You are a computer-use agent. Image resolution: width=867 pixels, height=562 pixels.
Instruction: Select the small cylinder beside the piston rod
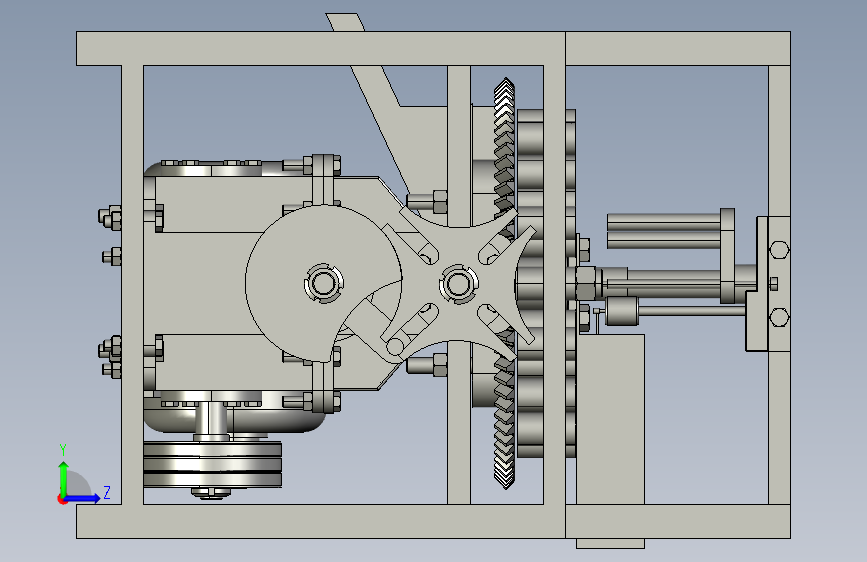coord(621,311)
